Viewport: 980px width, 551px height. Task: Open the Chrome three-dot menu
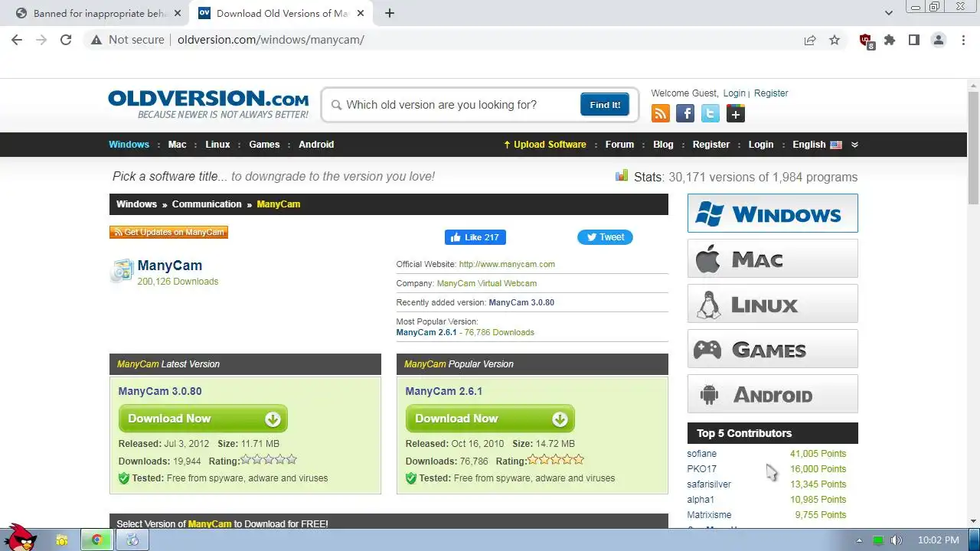963,40
